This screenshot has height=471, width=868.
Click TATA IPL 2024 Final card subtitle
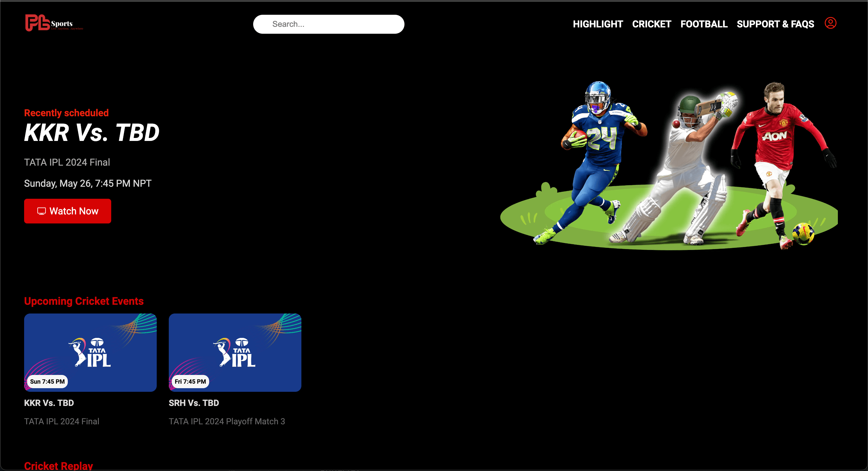tap(62, 421)
